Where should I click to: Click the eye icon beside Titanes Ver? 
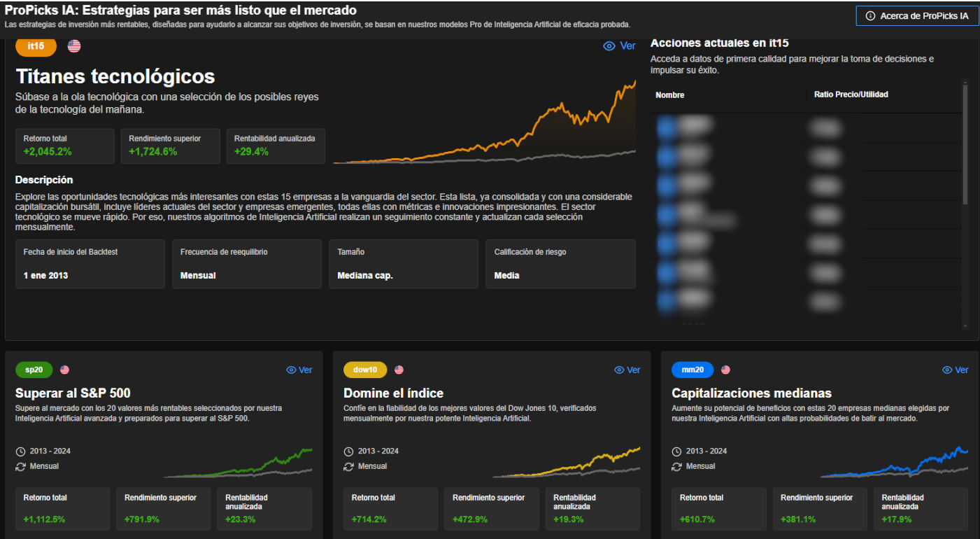pyautogui.click(x=609, y=45)
